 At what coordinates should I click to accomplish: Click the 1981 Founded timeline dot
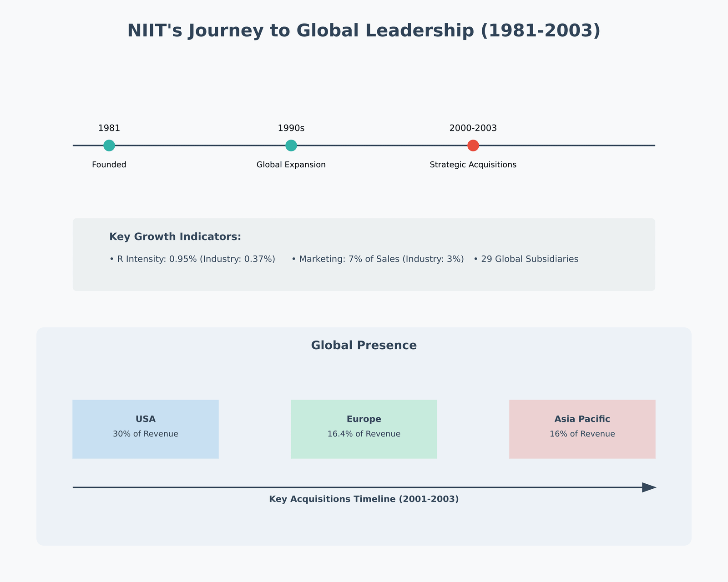pos(109,145)
